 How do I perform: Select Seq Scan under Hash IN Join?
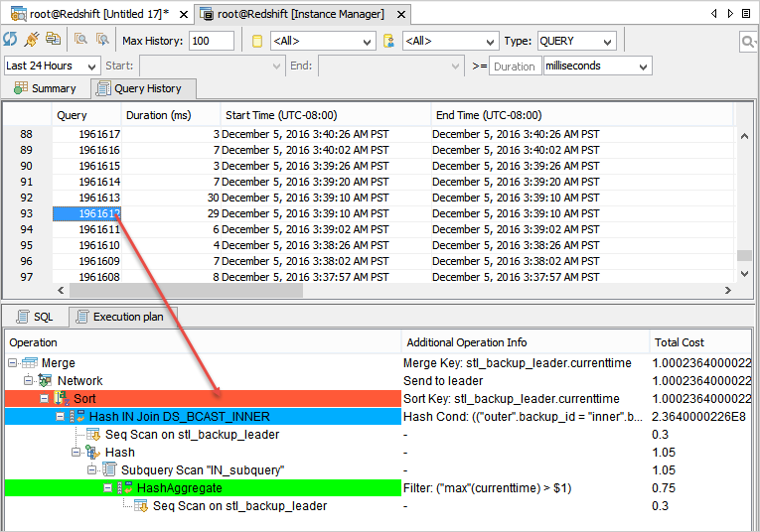coord(379,434)
